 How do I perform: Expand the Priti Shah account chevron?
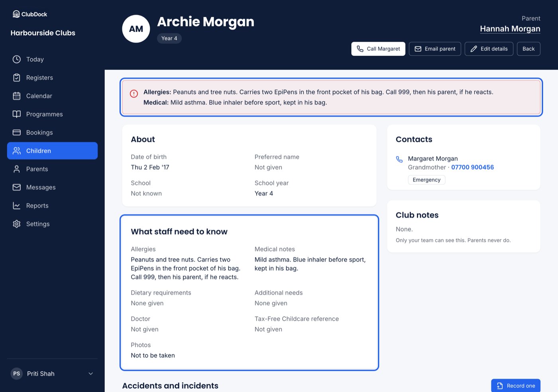(x=91, y=374)
